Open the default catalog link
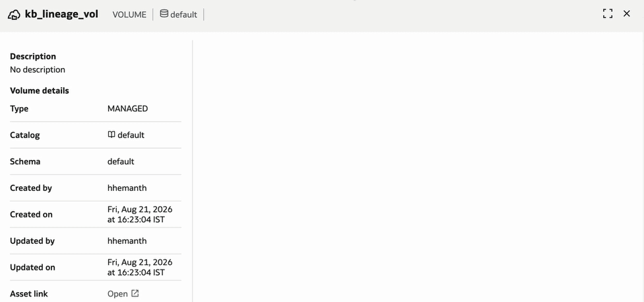Image resolution: width=644 pixels, height=302 pixels. click(126, 135)
